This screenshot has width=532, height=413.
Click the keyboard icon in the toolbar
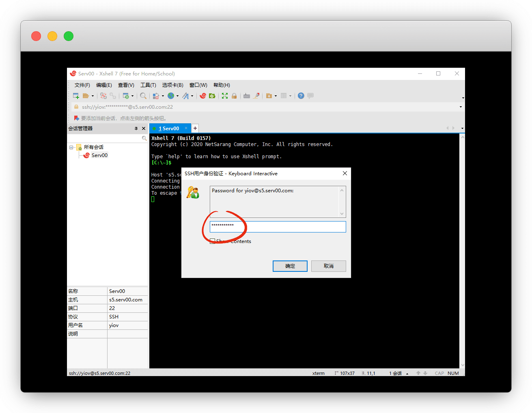coord(247,96)
